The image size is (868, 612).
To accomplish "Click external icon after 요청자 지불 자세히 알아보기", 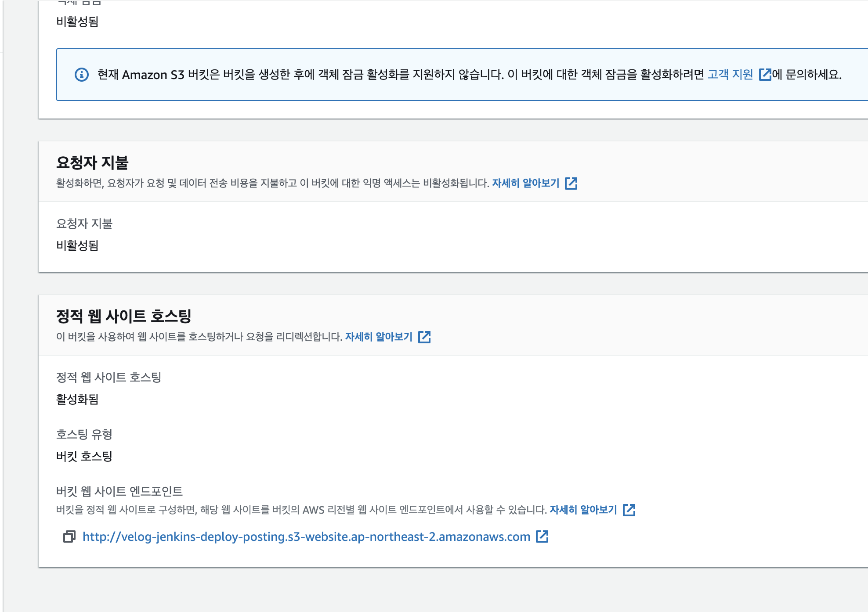I will 571,183.
